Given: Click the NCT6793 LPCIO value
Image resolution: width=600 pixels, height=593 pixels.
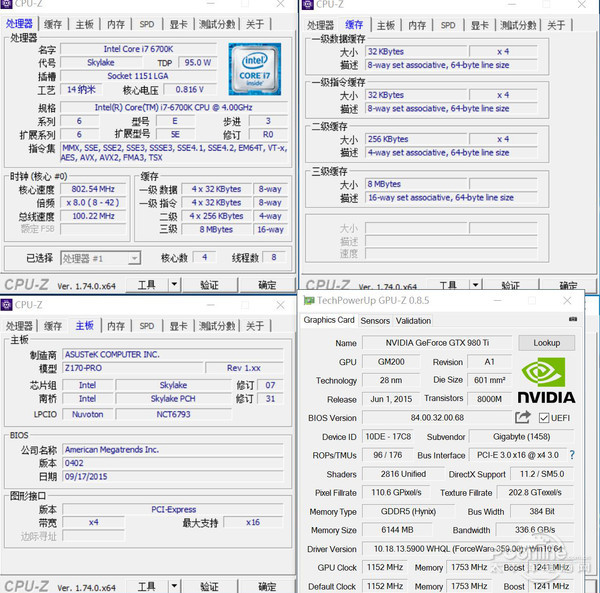Looking at the screenshot, I should [173, 414].
